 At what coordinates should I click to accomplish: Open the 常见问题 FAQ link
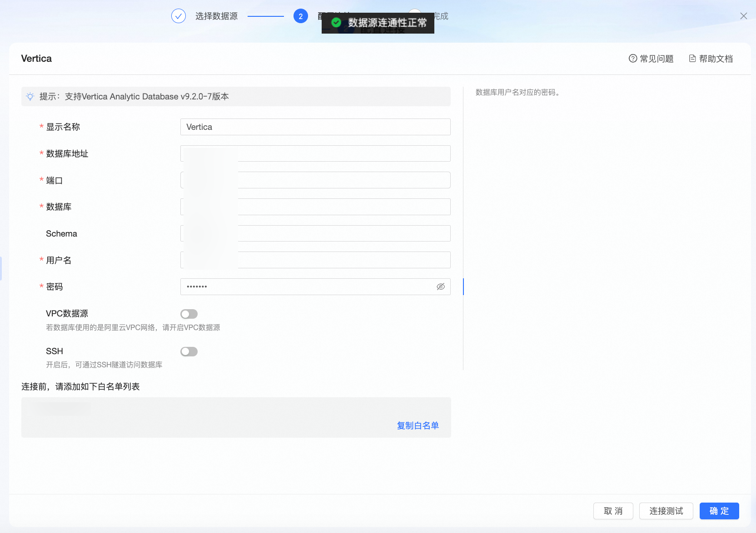point(651,59)
